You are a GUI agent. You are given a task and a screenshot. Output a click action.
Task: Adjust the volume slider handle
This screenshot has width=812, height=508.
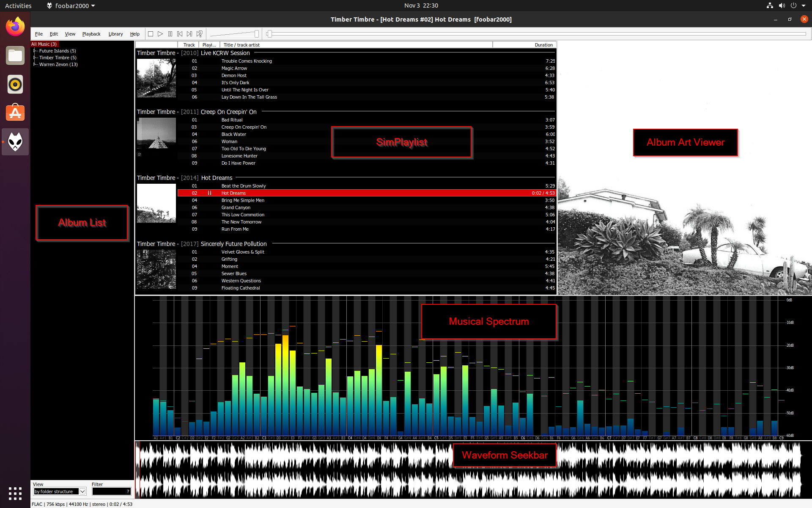256,34
